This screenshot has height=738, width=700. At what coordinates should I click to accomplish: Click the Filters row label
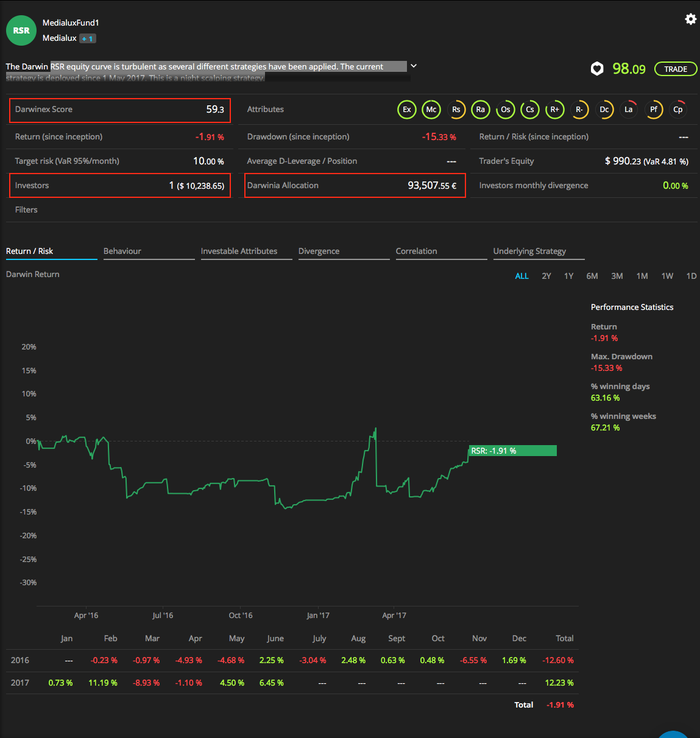[26, 209]
